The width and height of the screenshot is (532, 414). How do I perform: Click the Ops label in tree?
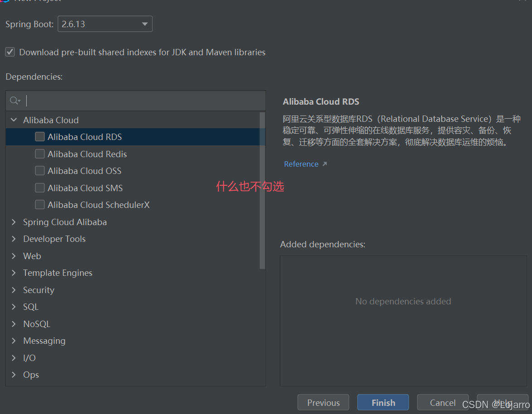click(x=31, y=375)
